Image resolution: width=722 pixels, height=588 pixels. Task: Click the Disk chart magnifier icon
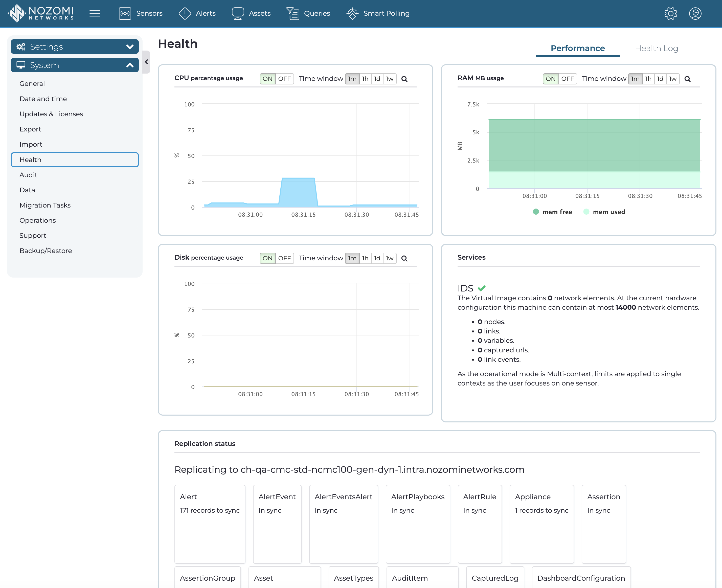(404, 258)
